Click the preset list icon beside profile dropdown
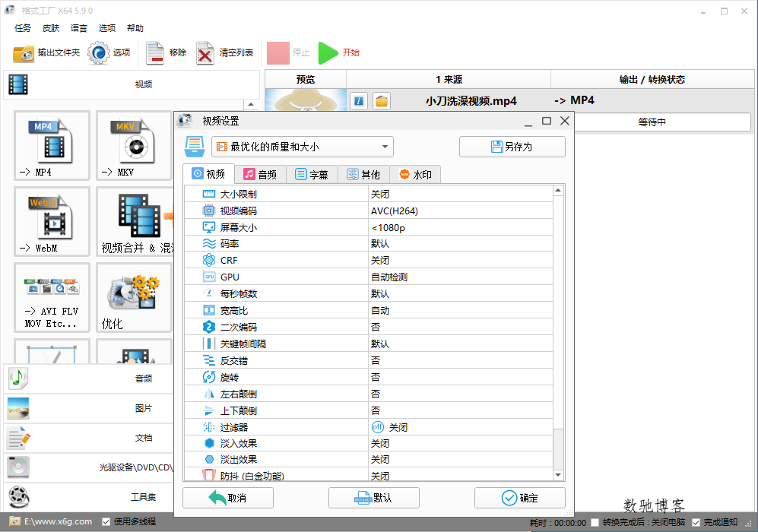The width and height of the screenshot is (758, 532). [195, 147]
